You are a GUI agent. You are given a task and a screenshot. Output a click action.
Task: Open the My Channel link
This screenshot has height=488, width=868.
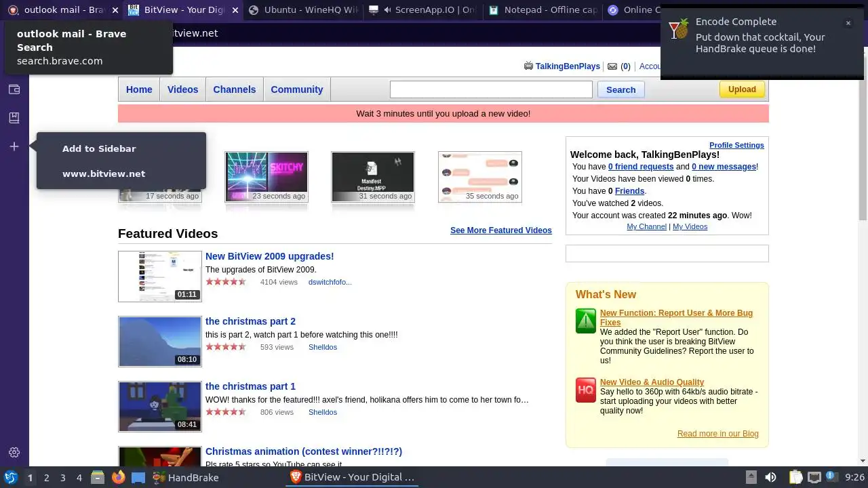click(646, 226)
